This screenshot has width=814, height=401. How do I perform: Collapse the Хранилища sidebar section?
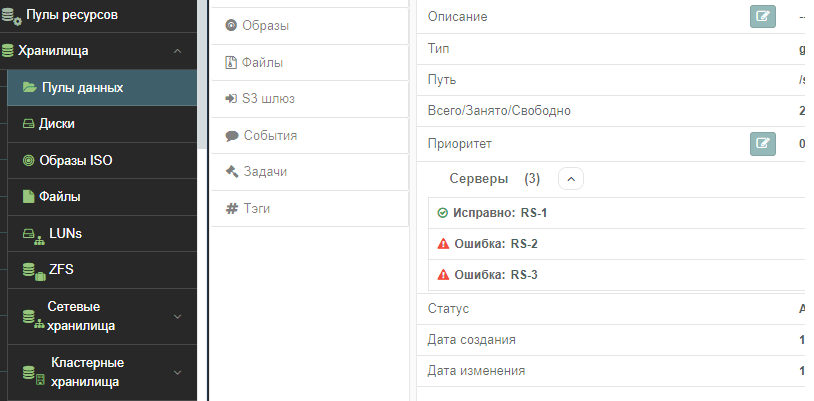(x=177, y=50)
